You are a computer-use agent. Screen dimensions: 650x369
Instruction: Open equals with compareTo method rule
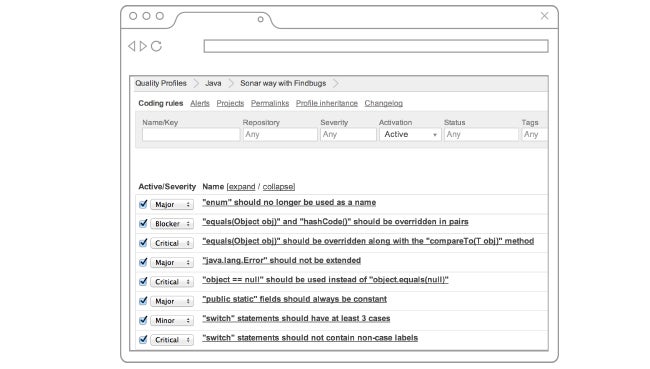(368, 241)
